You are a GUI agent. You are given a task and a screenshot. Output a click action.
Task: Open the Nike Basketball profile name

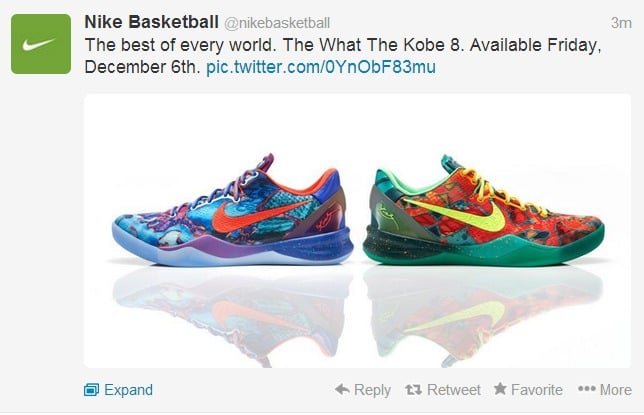151,22
